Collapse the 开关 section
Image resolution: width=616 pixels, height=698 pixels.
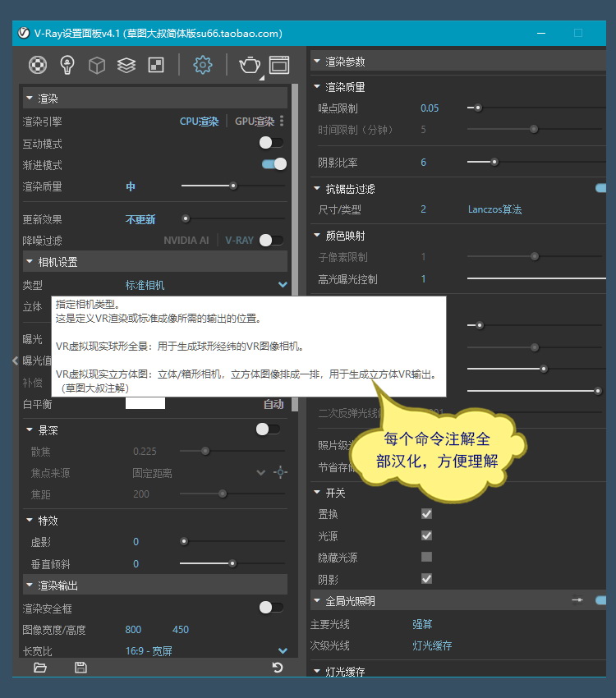(317, 493)
